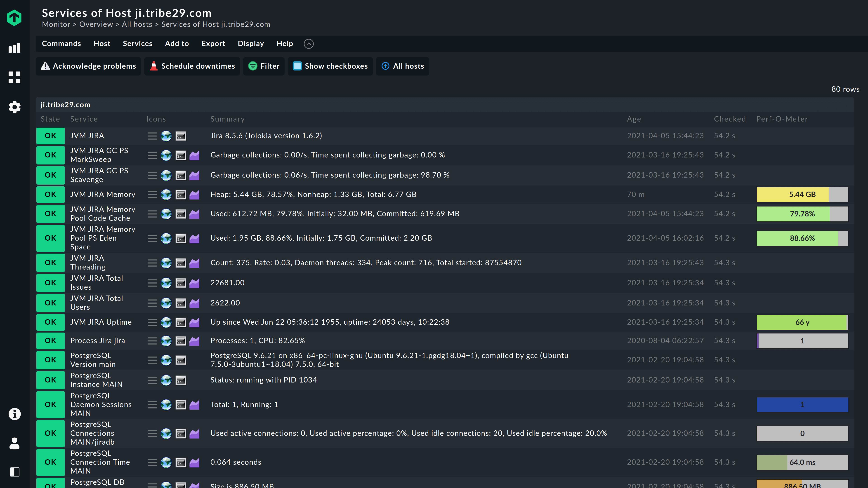Open action menu for JVM JIRA GC PS Scavenge
Image resolution: width=868 pixels, height=488 pixels.
pos(152,176)
